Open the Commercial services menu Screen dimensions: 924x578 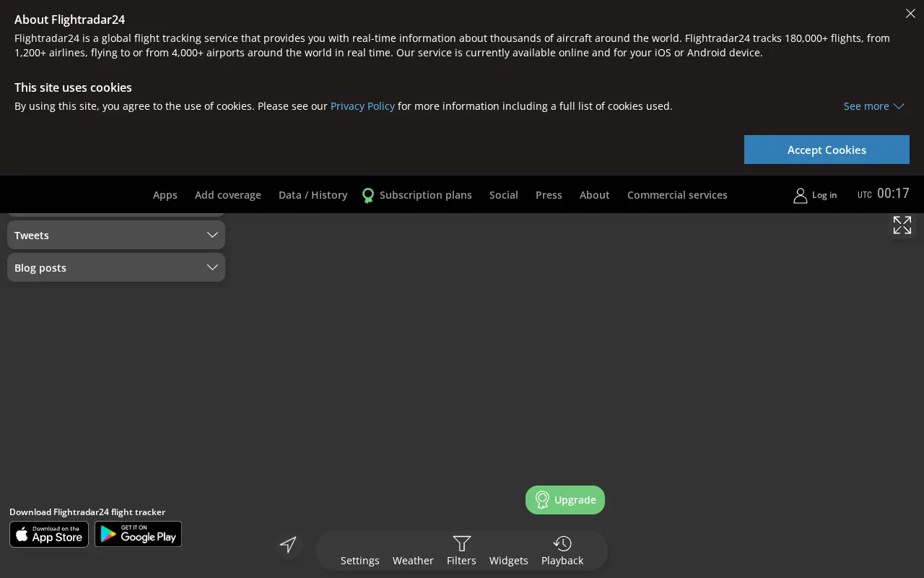(x=677, y=195)
